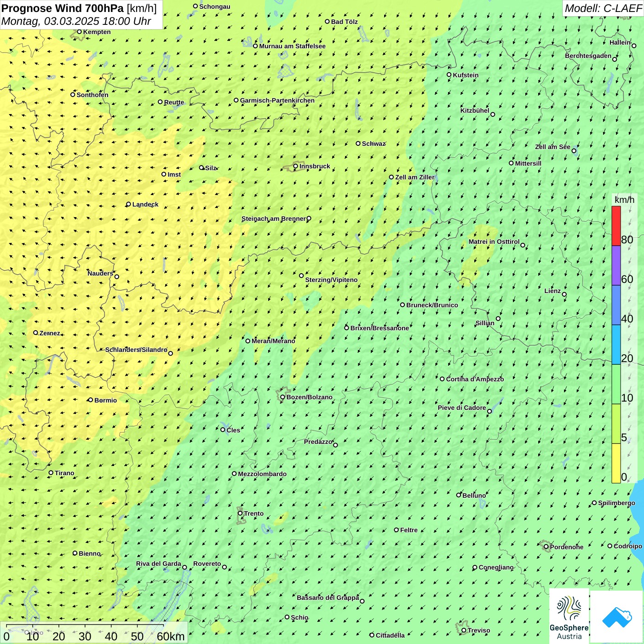Click the 'Conegliano' label
The width and height of the screenshot is (644, 644).
(496, 567)
